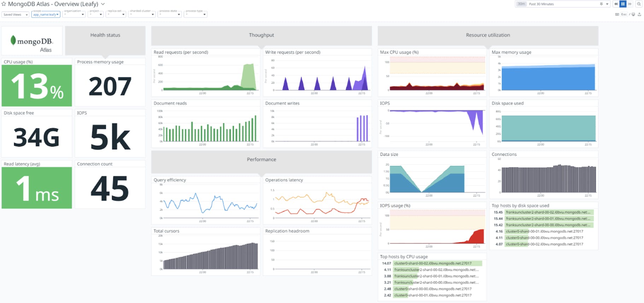Click the Document reads widget title
The height and width of the screenshot is (303, 644).
pos(170,103)
